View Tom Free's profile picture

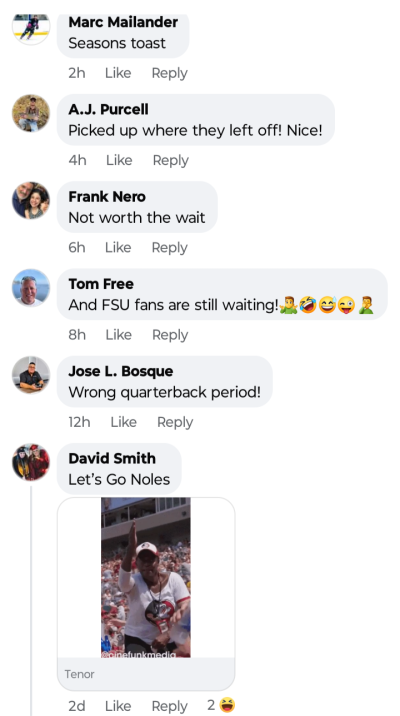click(31, 287)
